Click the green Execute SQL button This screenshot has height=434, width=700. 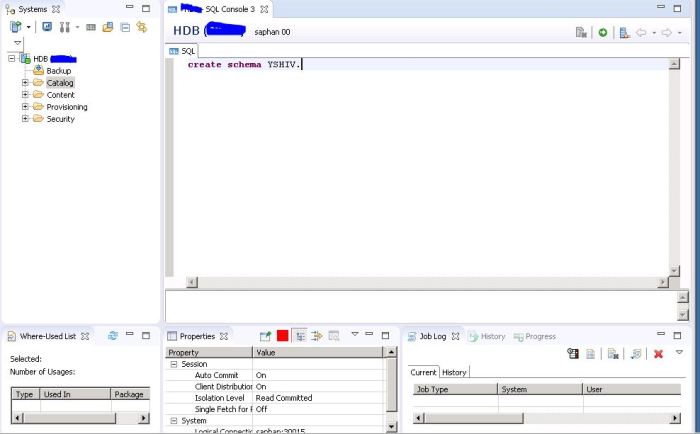603,32
